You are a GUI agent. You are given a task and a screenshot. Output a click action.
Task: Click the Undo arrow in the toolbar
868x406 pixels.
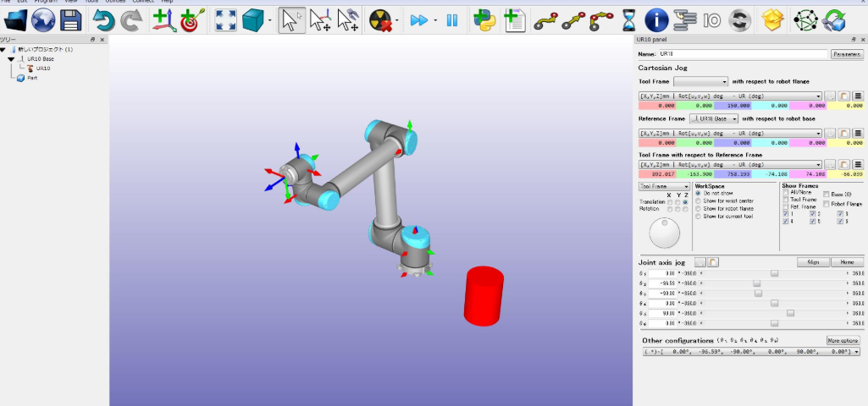pos(104,20)
